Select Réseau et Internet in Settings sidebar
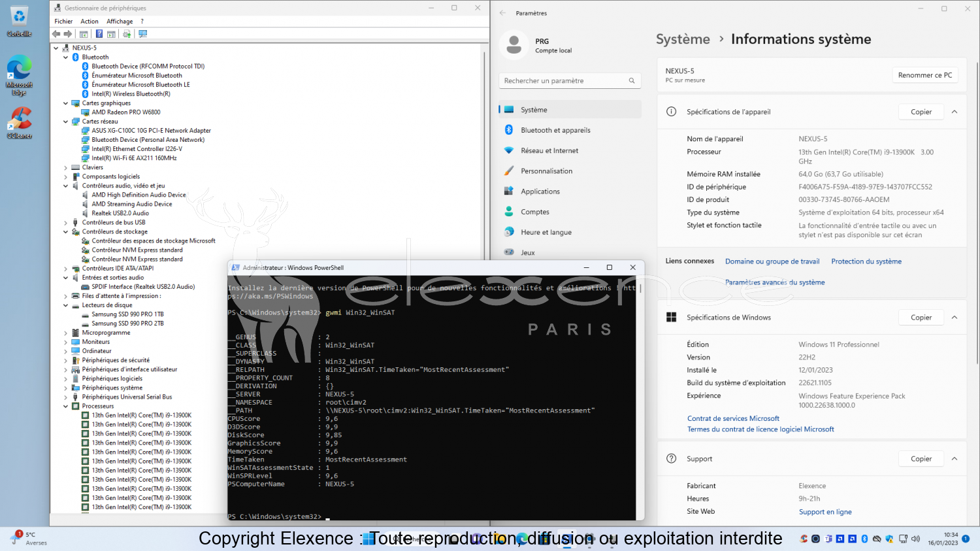This screenshot has height=551, width=980. tap(570, 150)
